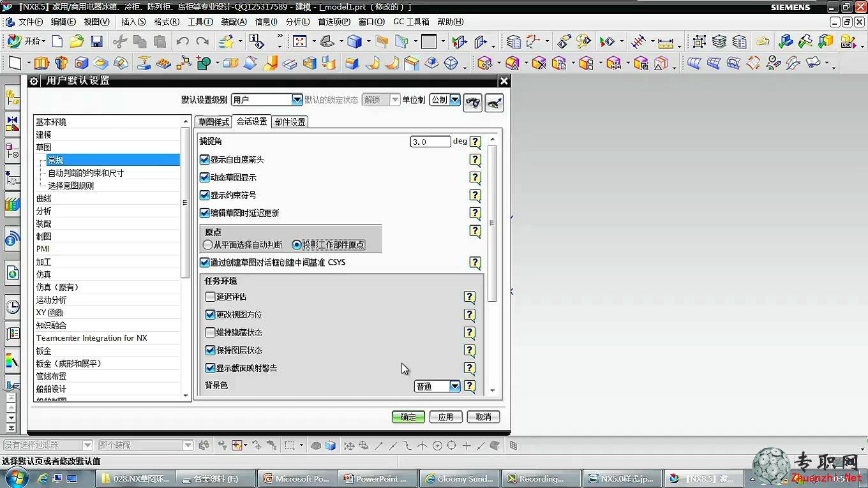Image resolution: width=868 pixels, height=488 pixels.
Task: Enable the 维持隐藏状态 checkbox
Action: (x=210, y=332)
